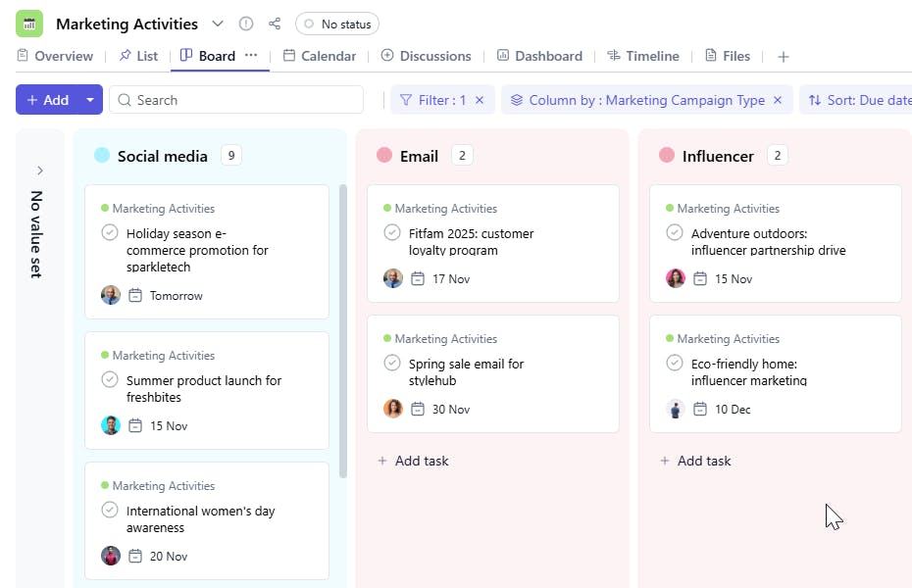Switch to the List tab
Screen dimensions: 912x588
coord(138,56)
